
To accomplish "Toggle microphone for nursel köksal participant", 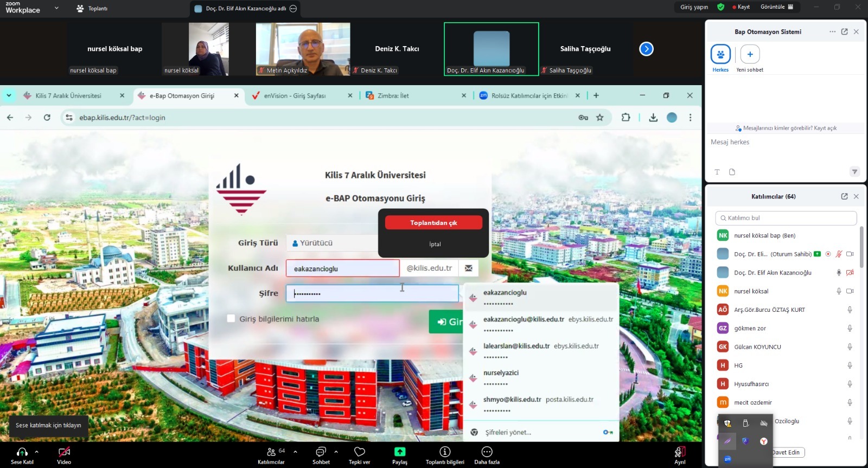I will click(x=839, y=291).
